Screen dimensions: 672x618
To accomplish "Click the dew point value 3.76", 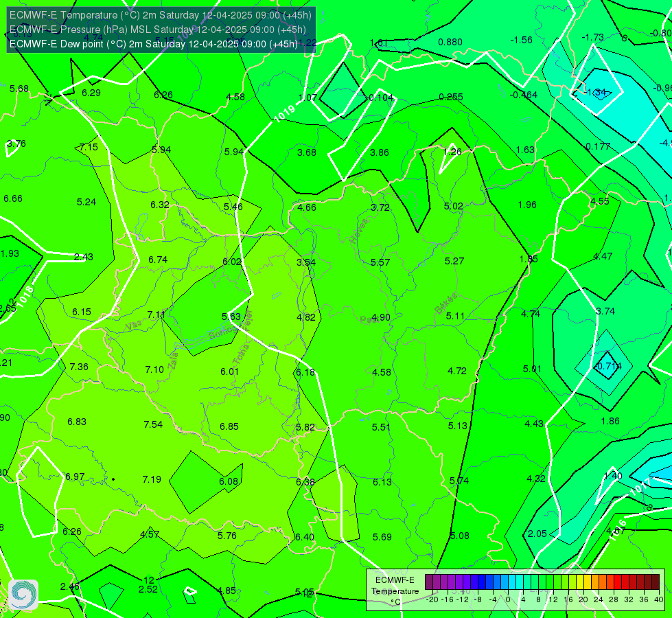I will point(16,144).
